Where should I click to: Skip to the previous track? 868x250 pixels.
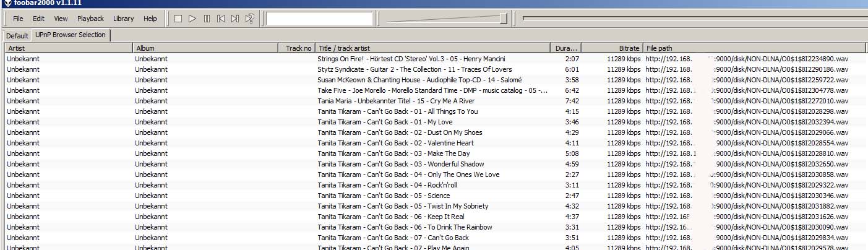tap(221, 19)
